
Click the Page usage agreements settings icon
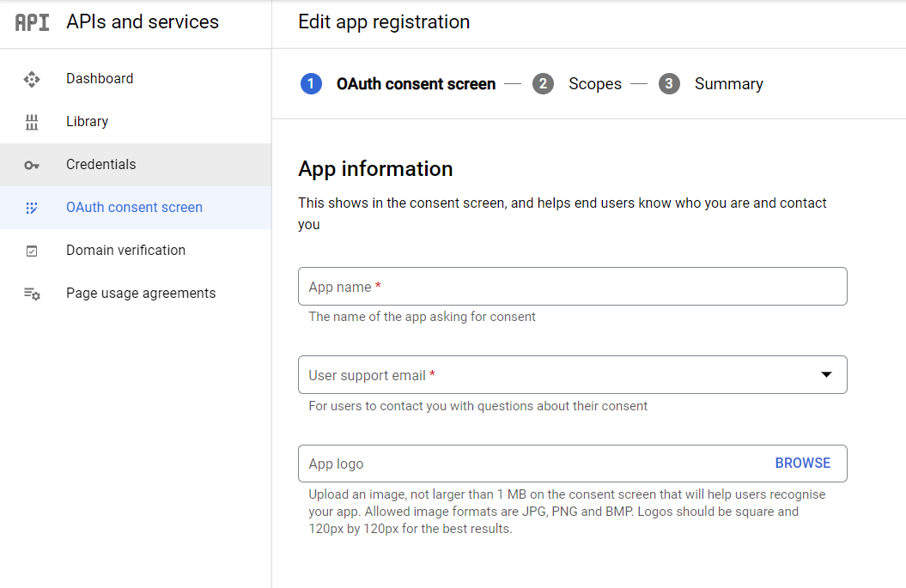click(32, 294)
